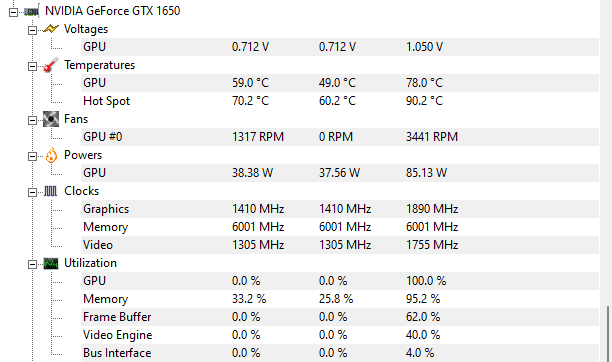Image resolution: width=612 pixels, height=362 pixels.
Task: Click the Utilization graph icon
Action: tap(51, 263)
